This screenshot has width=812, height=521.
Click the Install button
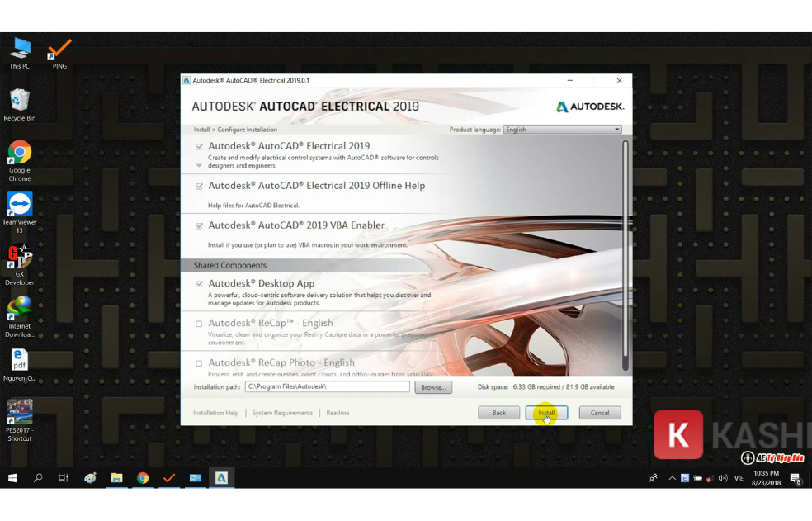click(546, 413)
